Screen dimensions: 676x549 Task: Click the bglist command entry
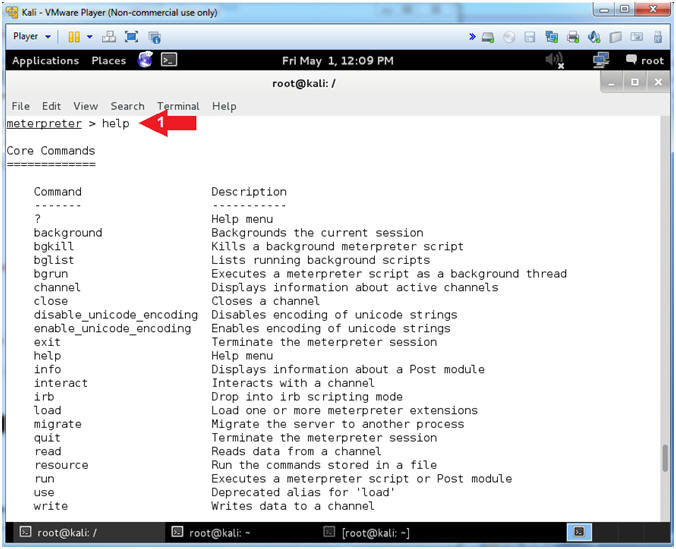click(53, 260)
